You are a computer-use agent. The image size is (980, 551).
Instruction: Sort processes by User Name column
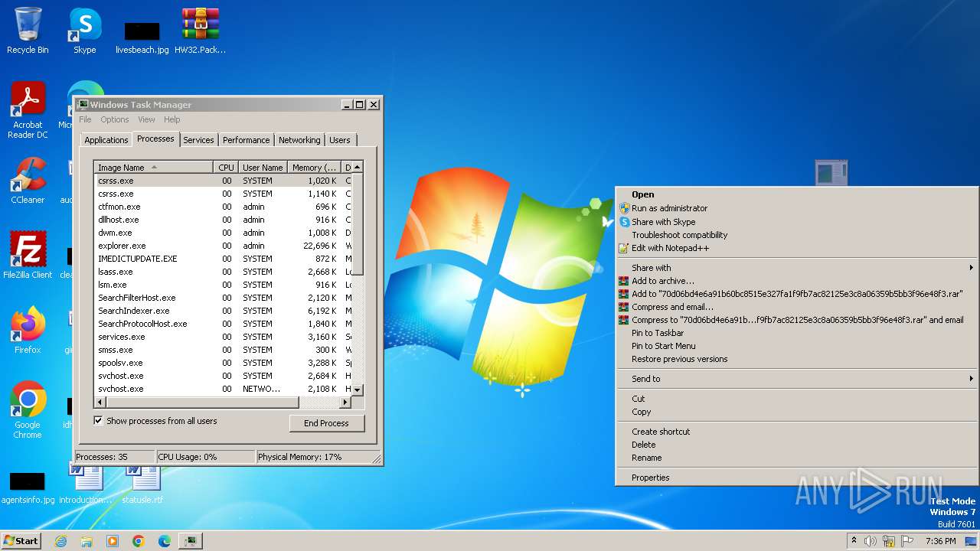[x=263, y=168]
